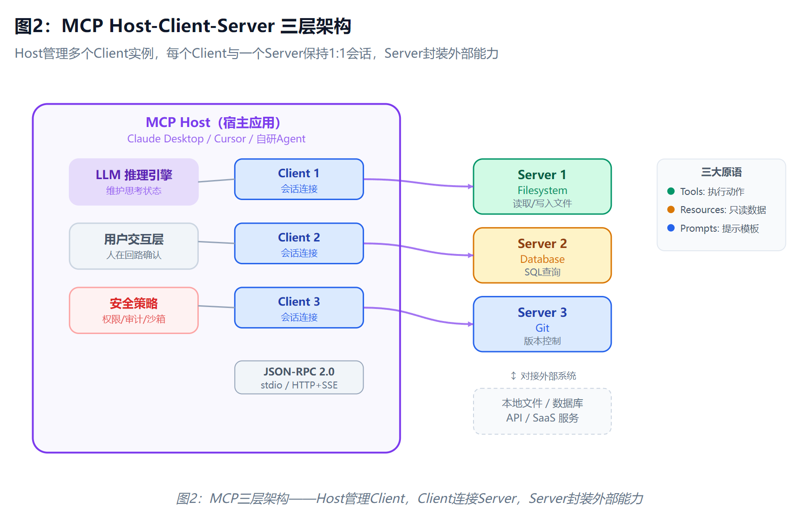This screenshot has width=812, height=522.
Task: Click the Prompts: 提示模板 label
Action: point(720,228)
